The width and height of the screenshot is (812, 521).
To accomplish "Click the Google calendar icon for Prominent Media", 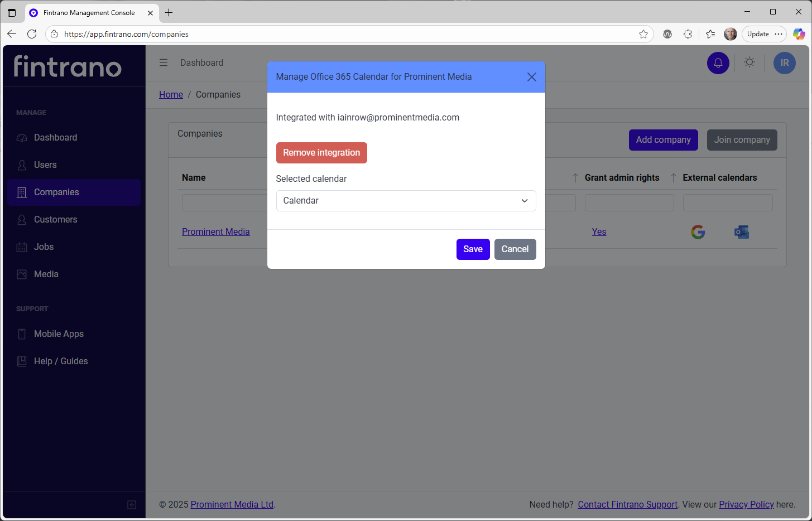I will (698, 231).
